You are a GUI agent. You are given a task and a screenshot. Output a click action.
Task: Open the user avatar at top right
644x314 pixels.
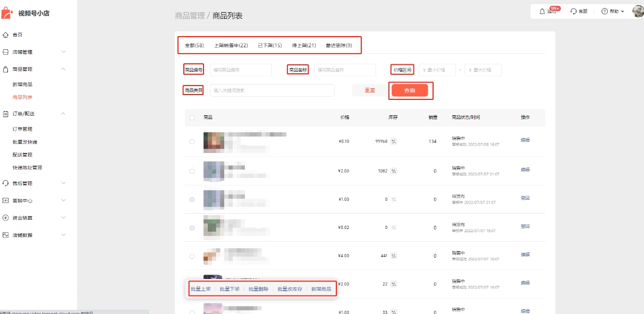pyautogui.click(x=638, y=11)
